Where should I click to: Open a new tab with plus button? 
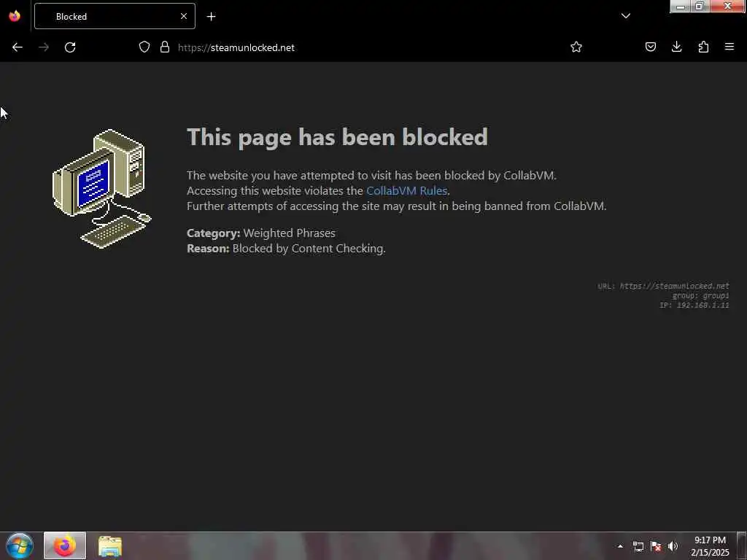point(211,17)
